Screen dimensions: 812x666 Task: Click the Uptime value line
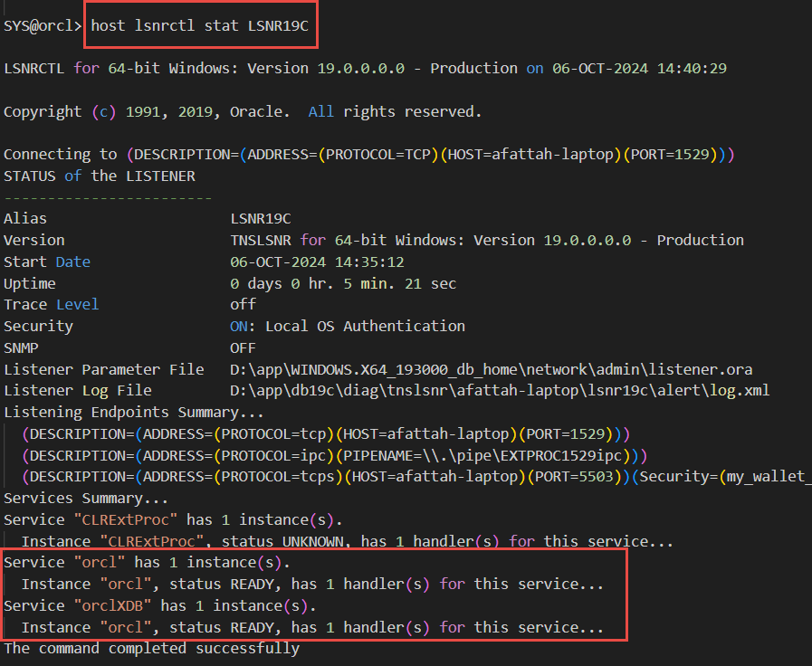coord(343,283)
